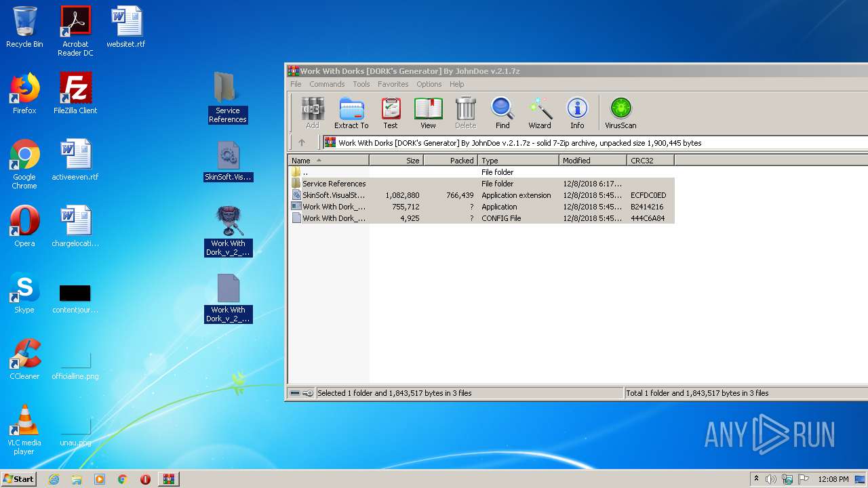
Task: Select Work With Dork config file on desktop
Action: coord(229,298)
